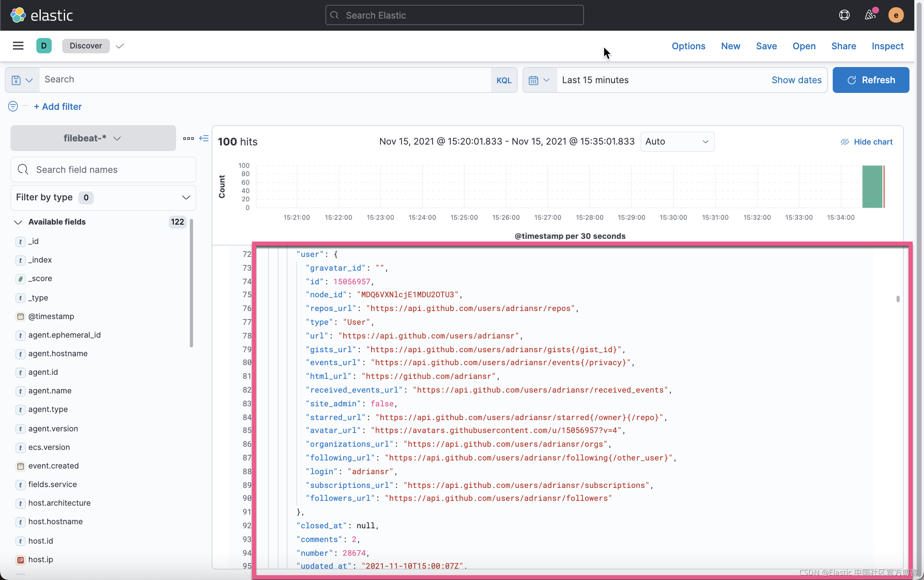
Task: Click the Search field names input
Action: (103, 170)
